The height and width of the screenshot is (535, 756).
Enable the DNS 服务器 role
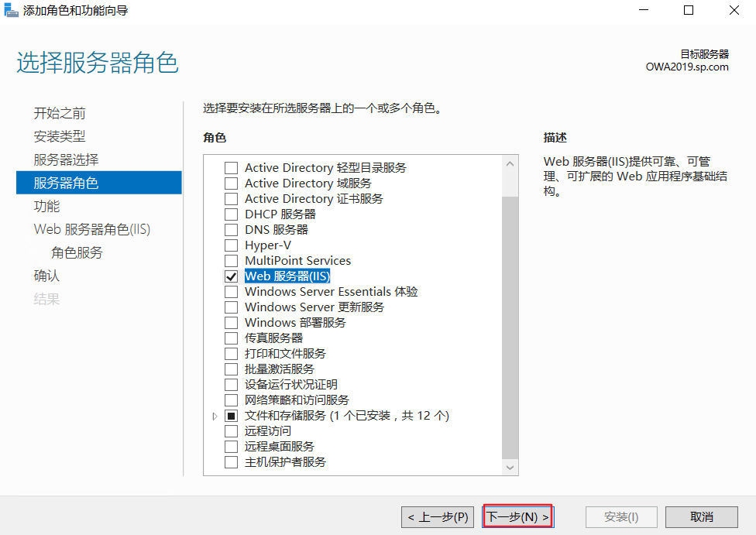pyautogui.click(x=230, y=229)
